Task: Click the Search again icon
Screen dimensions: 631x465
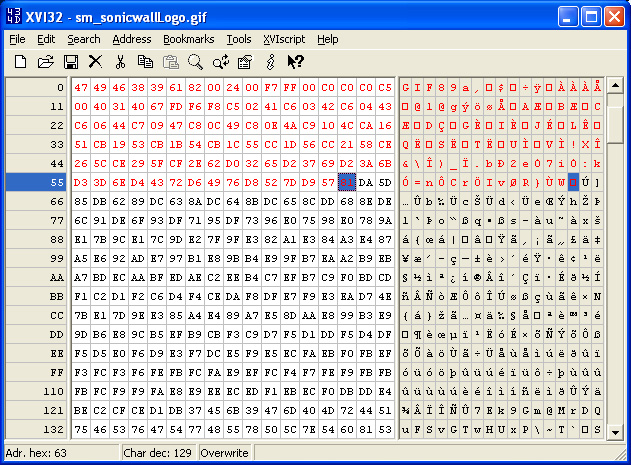Action: tap(220, 62)
